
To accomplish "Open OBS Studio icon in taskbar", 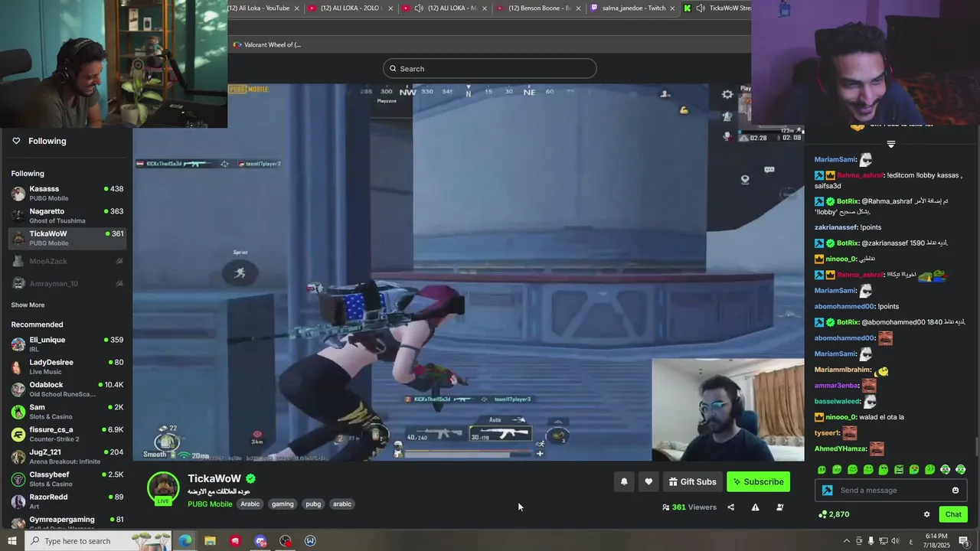I will click(x=286, y=541).
